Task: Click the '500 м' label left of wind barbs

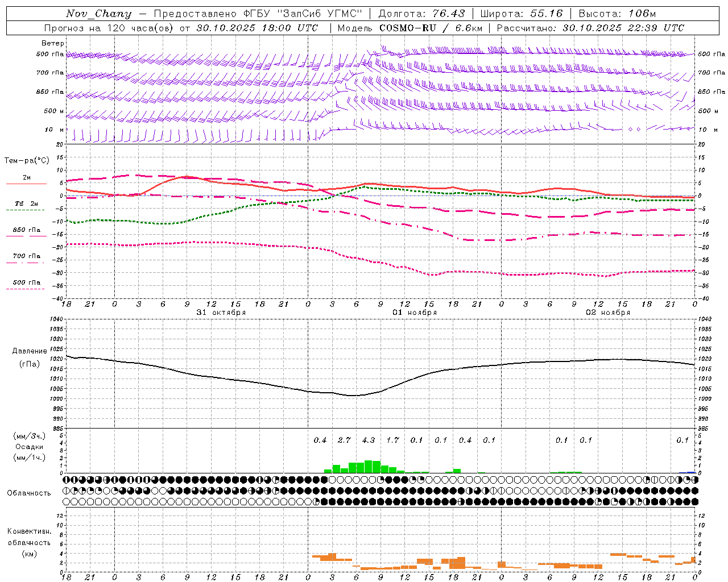Action: (x=54, y=111)
